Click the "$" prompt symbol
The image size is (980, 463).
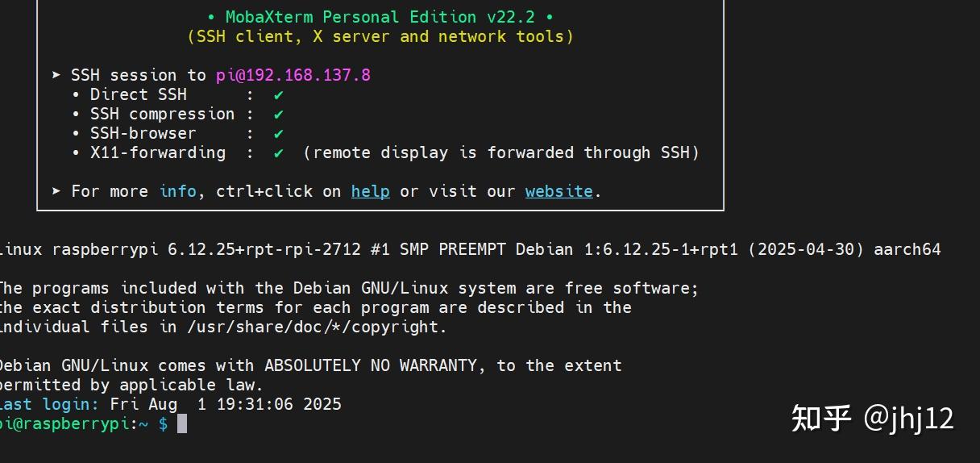163,423
